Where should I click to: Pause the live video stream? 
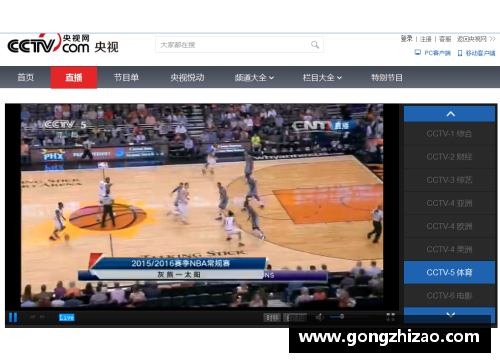[x=13, y=317]
